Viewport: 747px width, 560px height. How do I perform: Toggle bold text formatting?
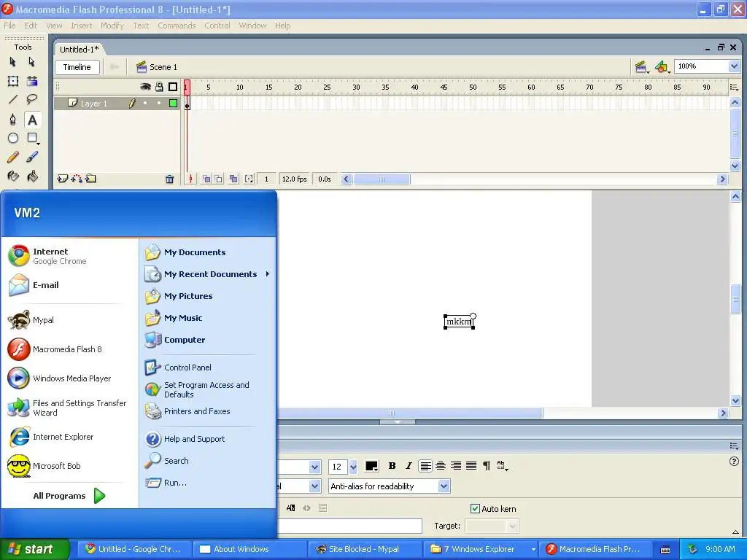coord(392,466)
